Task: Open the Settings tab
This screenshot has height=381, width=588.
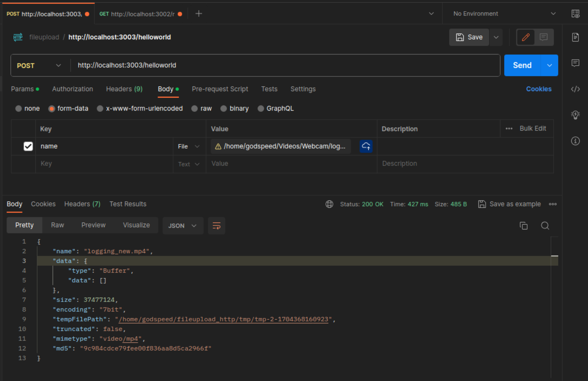Action: tap(303, 89)
